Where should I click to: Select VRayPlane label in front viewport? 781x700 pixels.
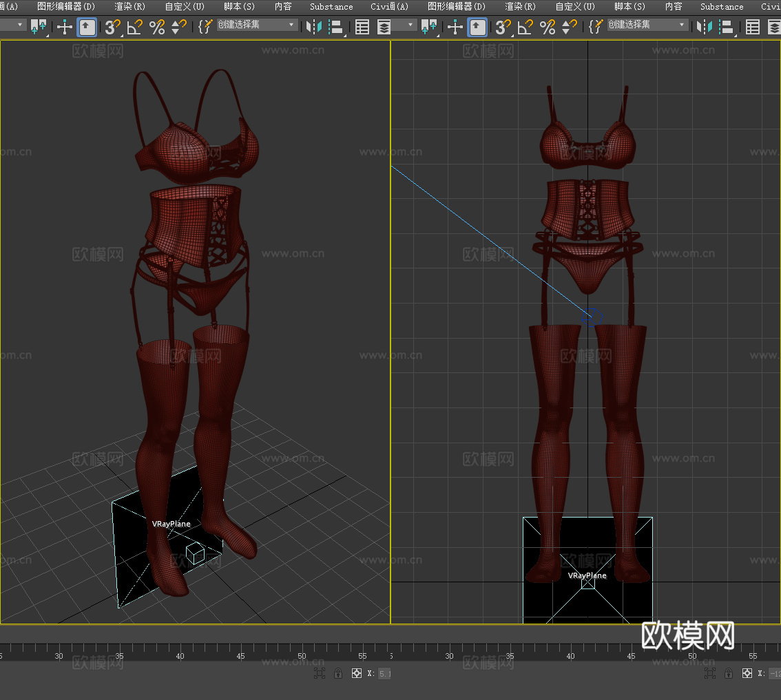(587, 575)
